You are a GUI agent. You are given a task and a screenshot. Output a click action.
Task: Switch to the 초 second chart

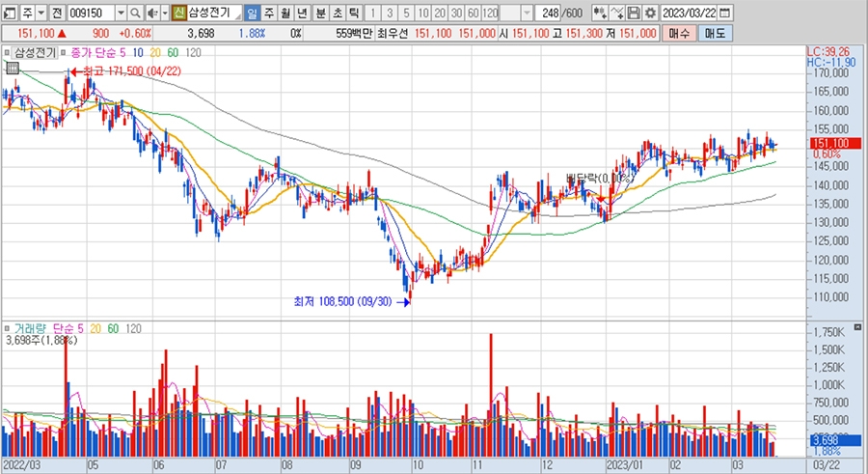point(338,13)
